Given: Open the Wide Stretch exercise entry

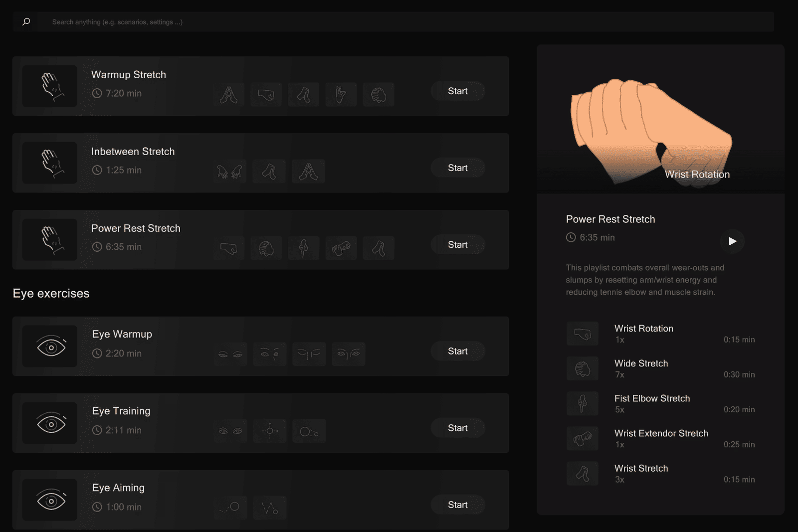Looking at the screenshot, I should pos(661,369).
